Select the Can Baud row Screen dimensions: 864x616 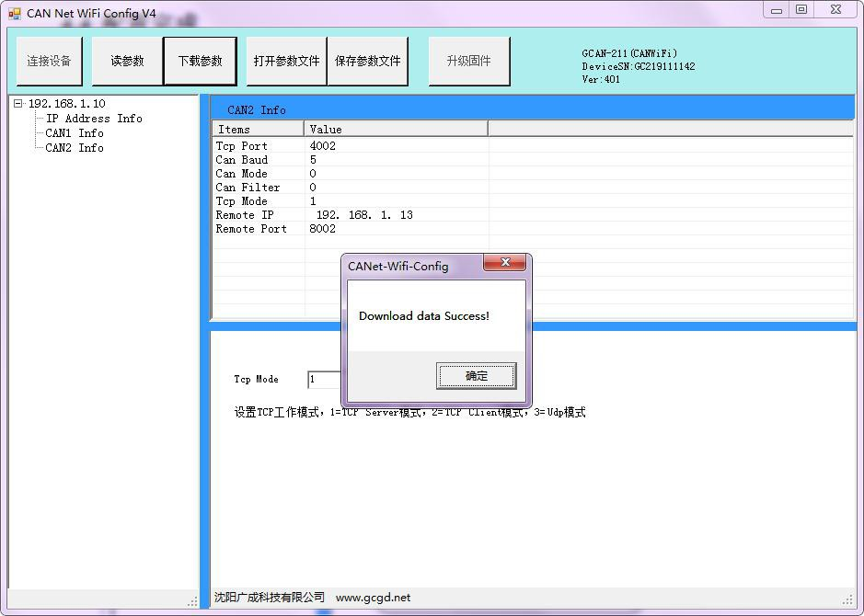242,160
